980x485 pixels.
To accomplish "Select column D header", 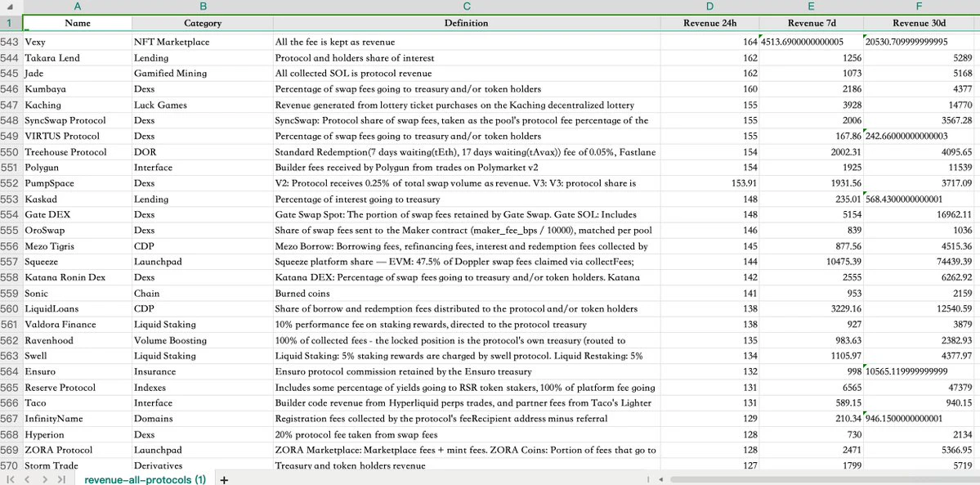I will [x=709, y=7].
